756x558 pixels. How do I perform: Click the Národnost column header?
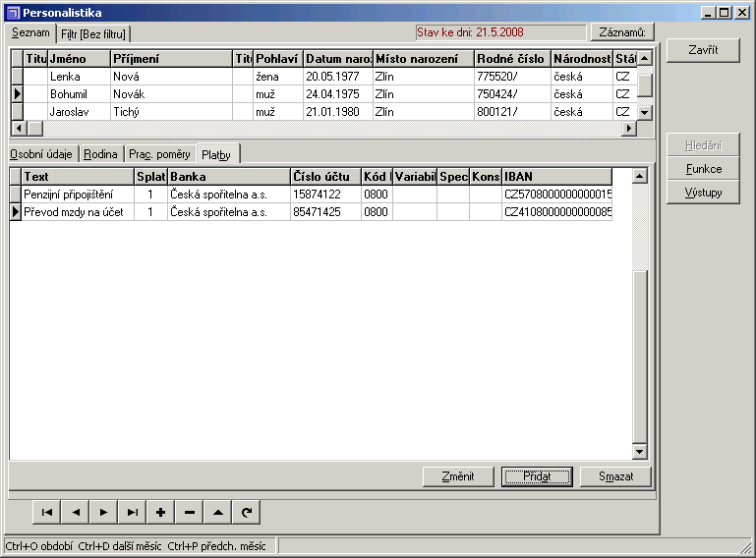[x=582, y=59]
